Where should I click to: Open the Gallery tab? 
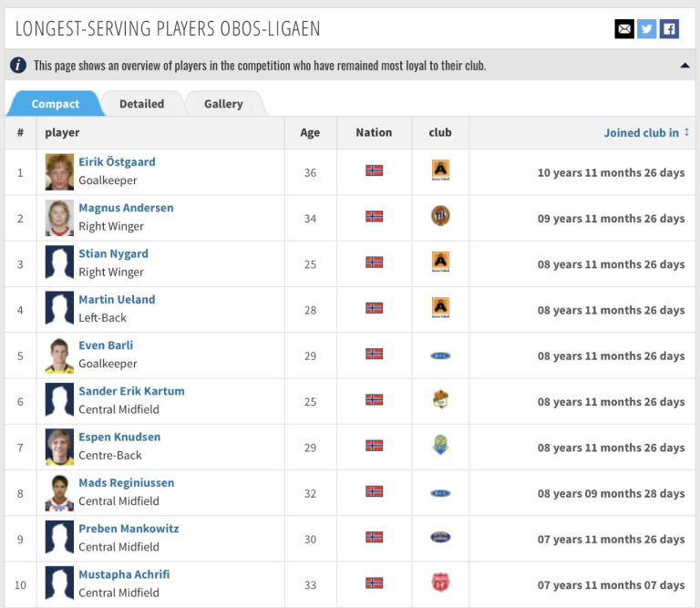(x=223, y=104)
